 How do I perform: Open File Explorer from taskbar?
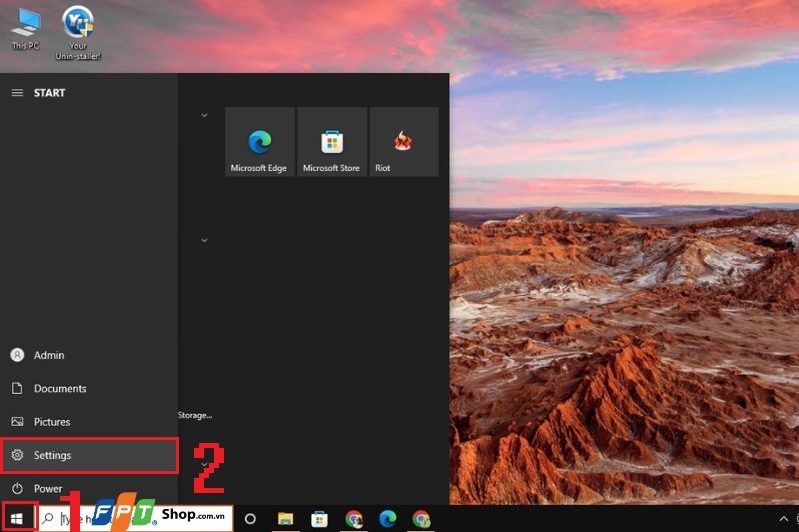point(285,519)
